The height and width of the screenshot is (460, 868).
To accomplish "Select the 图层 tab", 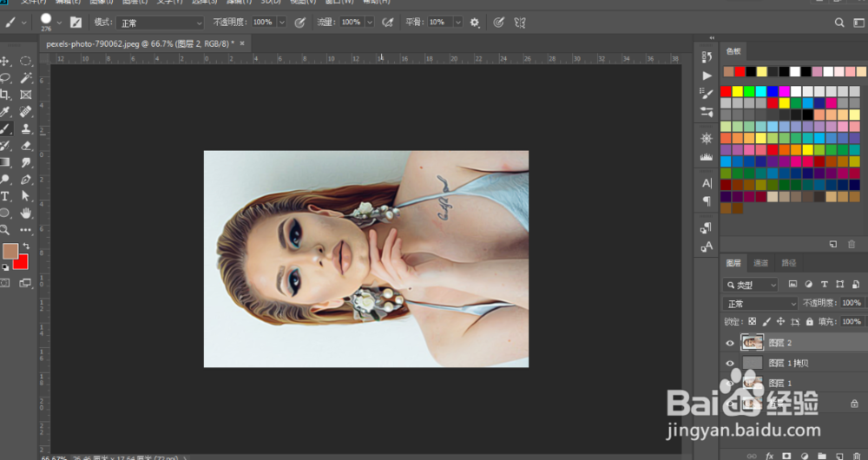I will tap(733, 263).
